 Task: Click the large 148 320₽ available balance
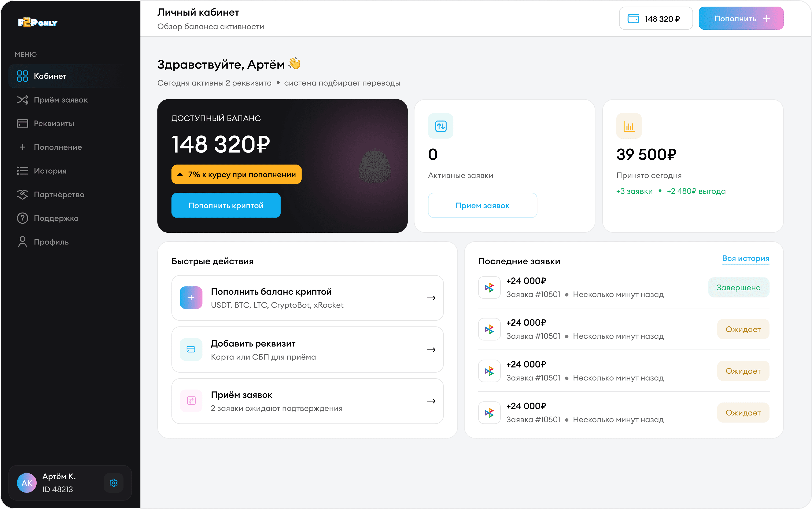click(221, 144)
